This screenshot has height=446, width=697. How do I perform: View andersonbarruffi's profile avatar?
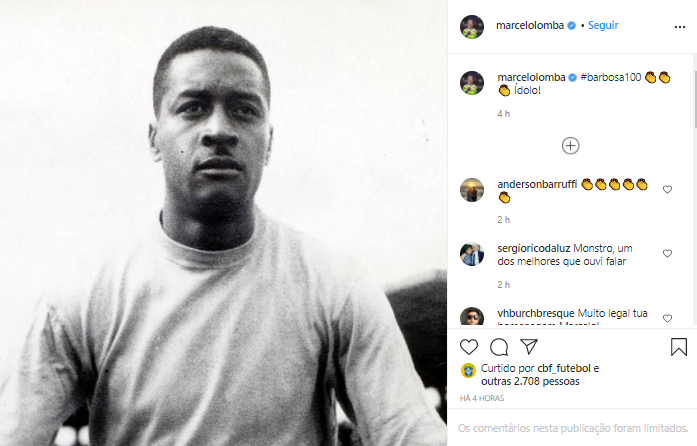click(472, 190)
